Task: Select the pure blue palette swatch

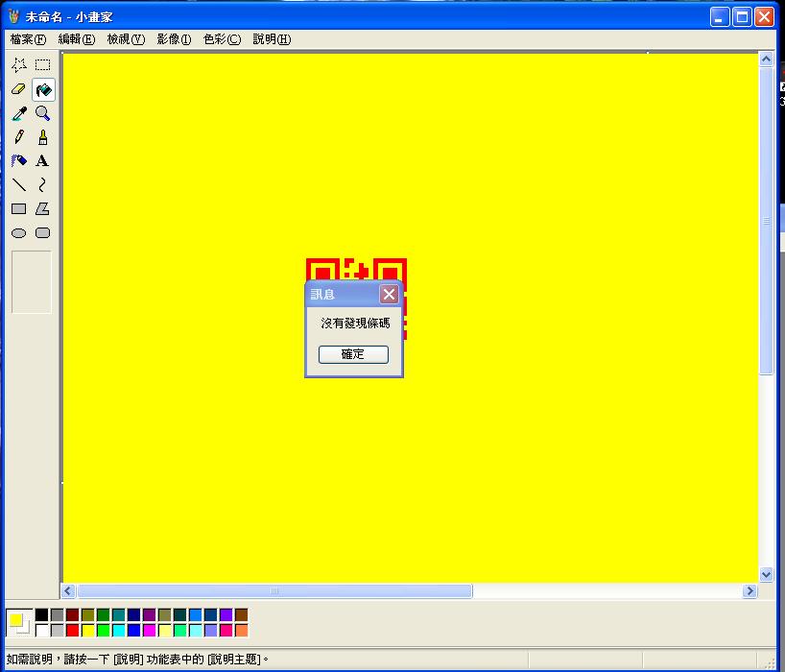Action: 134,631
